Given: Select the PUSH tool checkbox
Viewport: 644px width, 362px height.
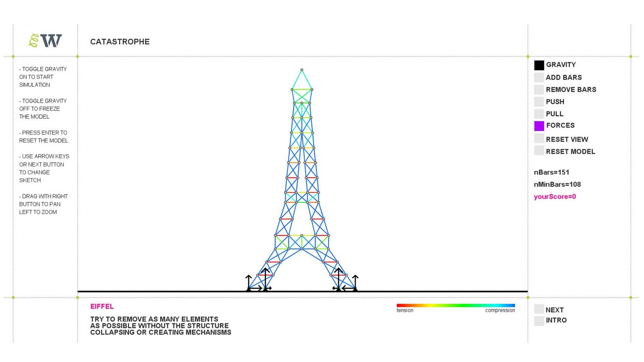Looking at the screenshot, I should click(539, 102).
